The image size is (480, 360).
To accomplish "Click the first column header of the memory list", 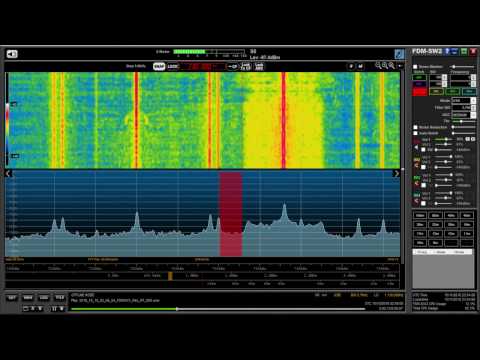I will pos(422,252).
